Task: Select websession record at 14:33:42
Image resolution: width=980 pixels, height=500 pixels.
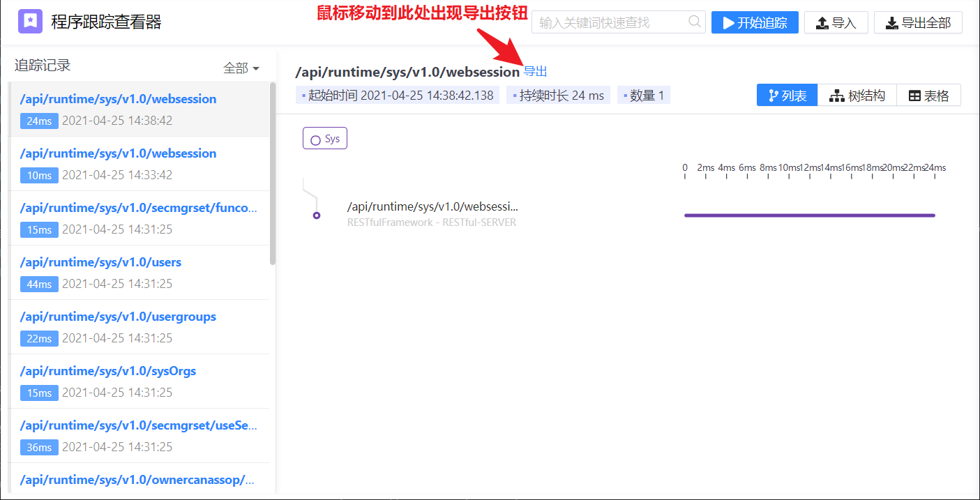Action: 139,164
